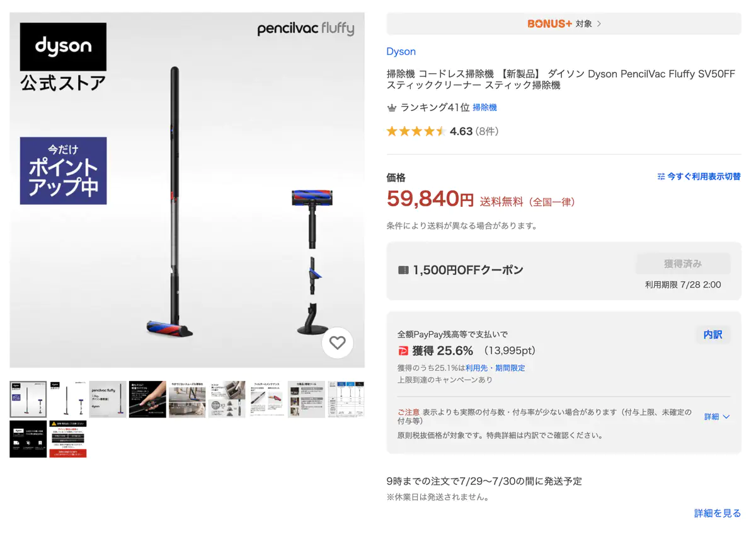Viewport: 756px width, 536px height.
Task: Select the red warning notice thumbnail
Action: [68, 439]
